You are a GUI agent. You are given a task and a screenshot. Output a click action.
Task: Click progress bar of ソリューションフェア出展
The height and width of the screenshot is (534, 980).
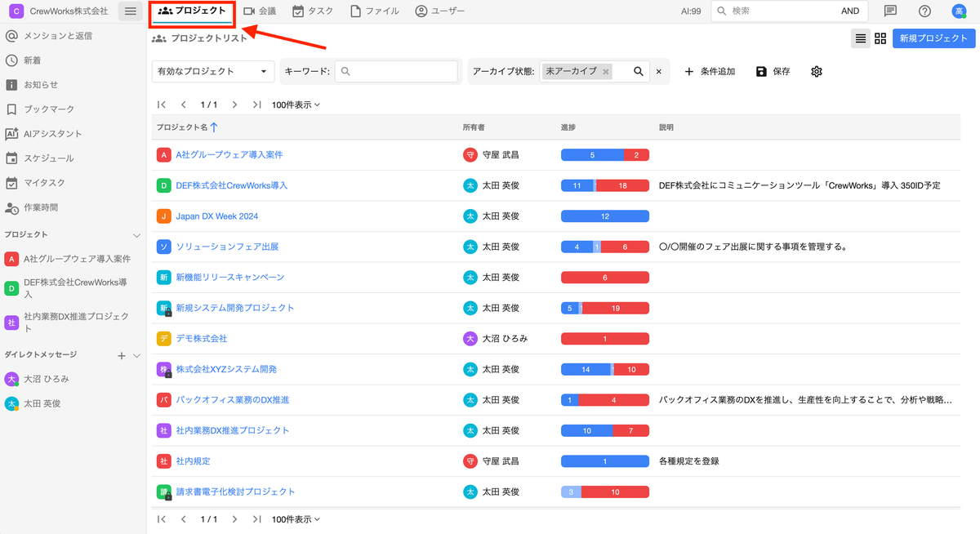(x=604, y=247)
